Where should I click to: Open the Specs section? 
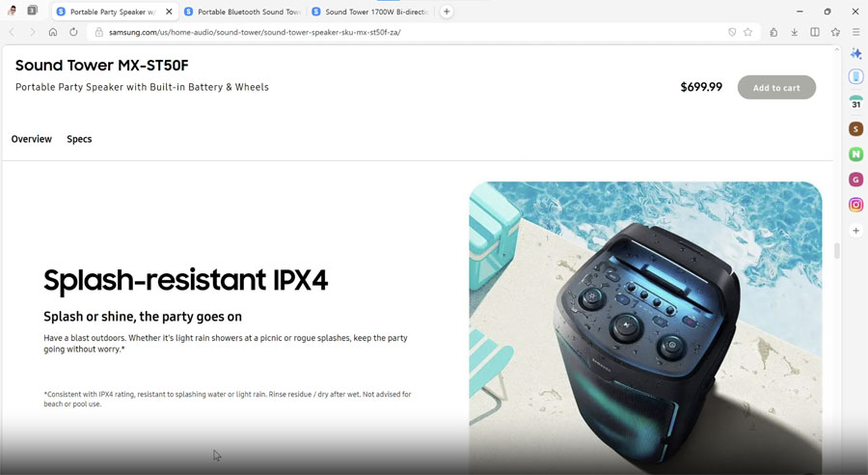coord(79,139)
